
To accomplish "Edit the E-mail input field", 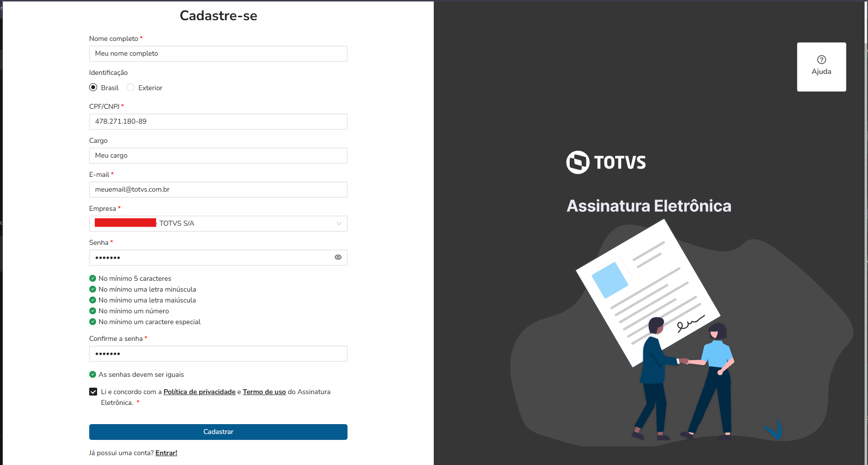I will coord(218,190).
